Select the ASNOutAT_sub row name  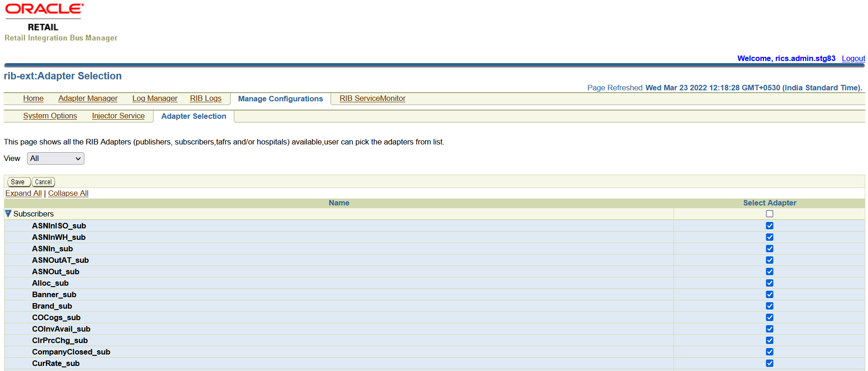pyautogui.click(x=61, y=260)
